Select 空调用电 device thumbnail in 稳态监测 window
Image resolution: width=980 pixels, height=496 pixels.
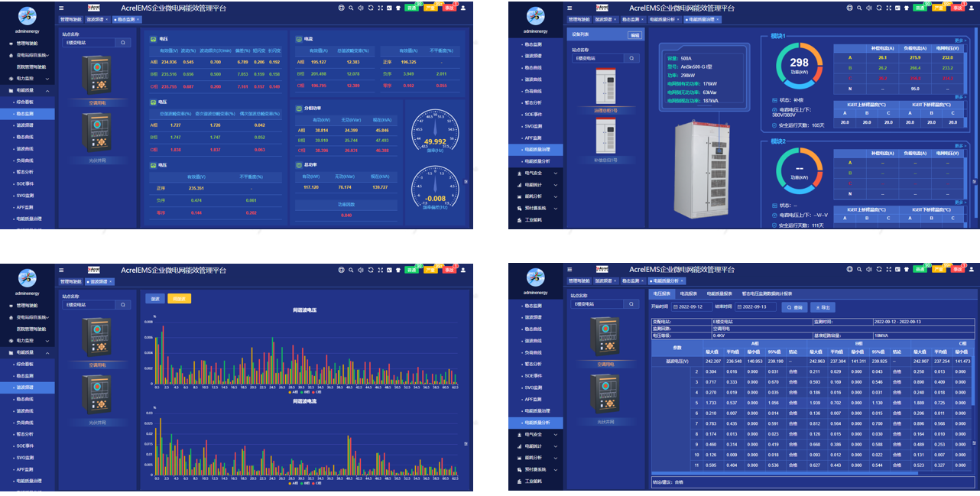[97, 75]
